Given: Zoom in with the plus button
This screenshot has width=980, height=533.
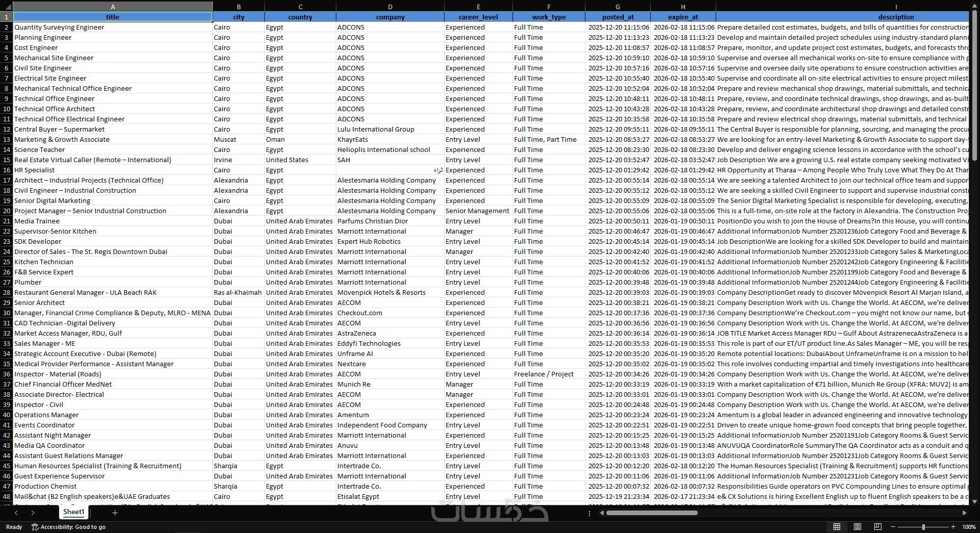Looking at the screenshot, I should click(953, 527).
